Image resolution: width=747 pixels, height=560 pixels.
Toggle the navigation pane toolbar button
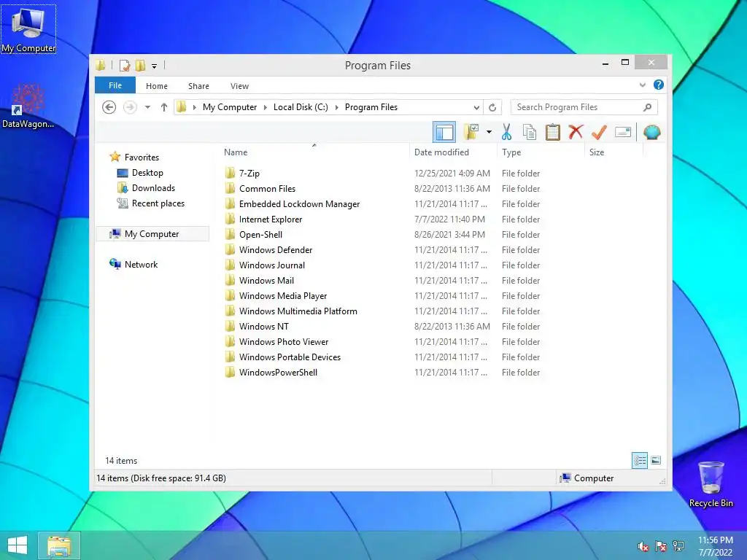[444, 132]
